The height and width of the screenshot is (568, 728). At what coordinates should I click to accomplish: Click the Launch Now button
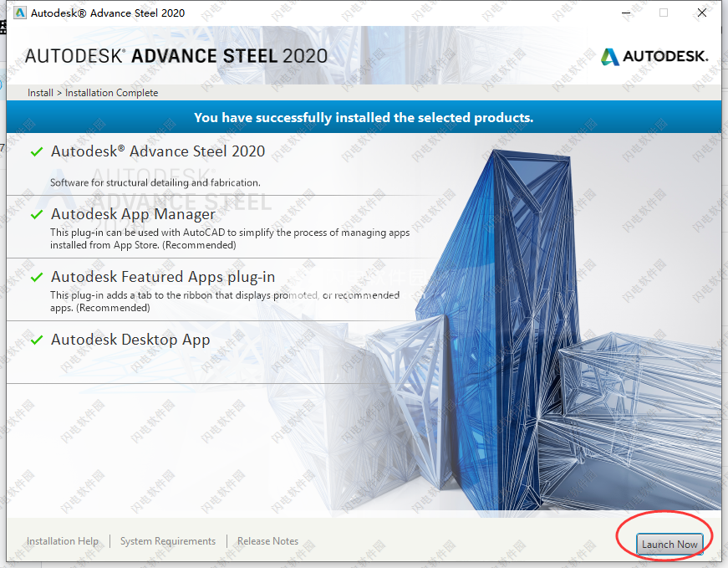669,544
